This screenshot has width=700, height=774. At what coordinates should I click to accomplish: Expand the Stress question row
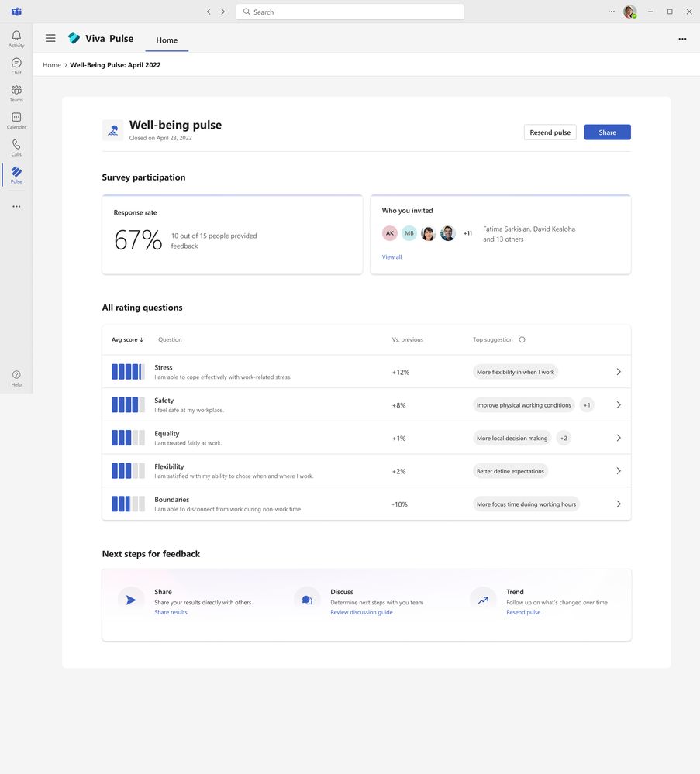(x=619, y=372)
